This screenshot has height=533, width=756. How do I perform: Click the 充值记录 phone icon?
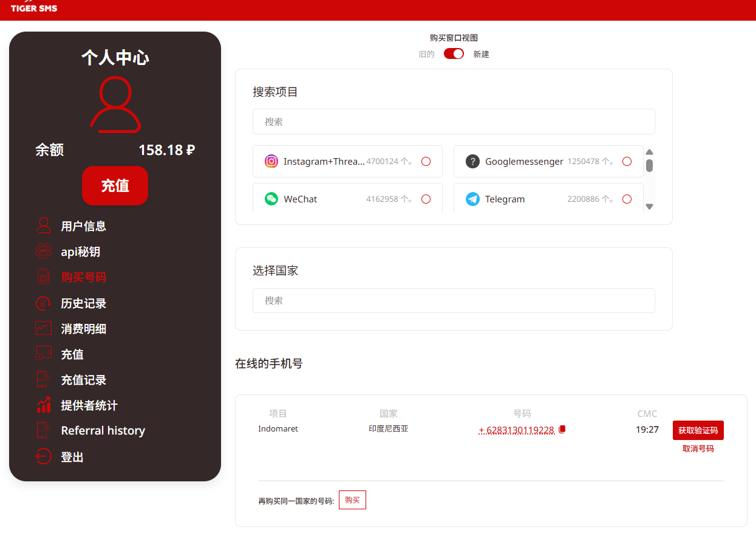(43, 379)
